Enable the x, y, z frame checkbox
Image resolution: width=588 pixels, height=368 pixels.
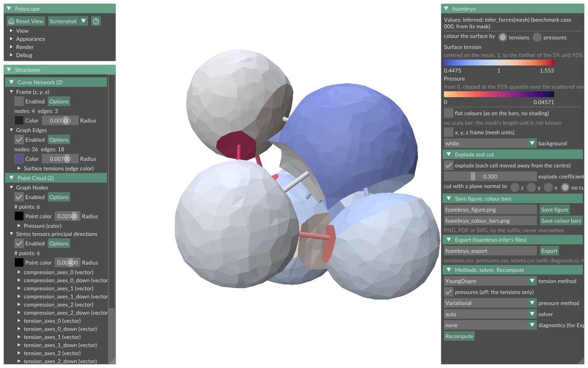(448, 132)
